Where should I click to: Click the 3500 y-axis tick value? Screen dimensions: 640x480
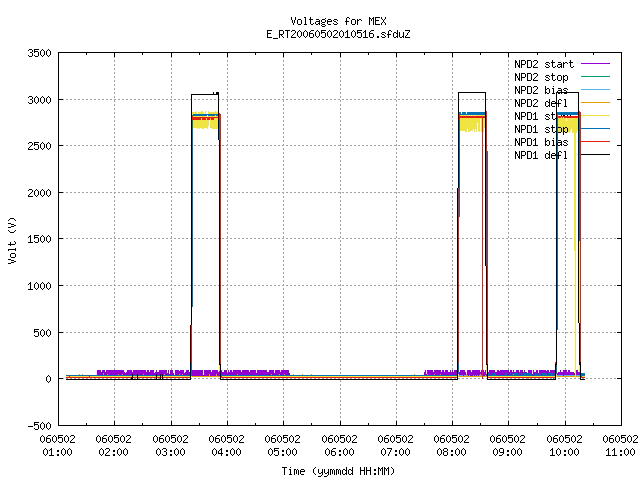(x=39, y=53)
